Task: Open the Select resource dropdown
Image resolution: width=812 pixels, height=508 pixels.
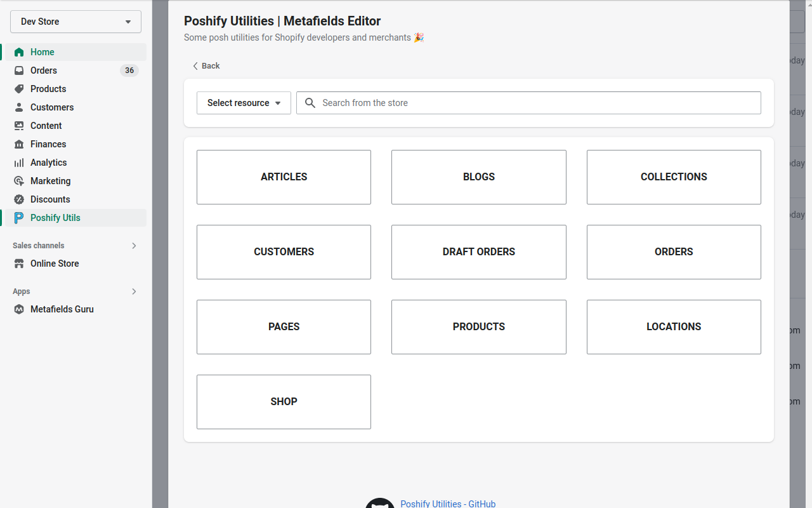Action: coord(244,103)
